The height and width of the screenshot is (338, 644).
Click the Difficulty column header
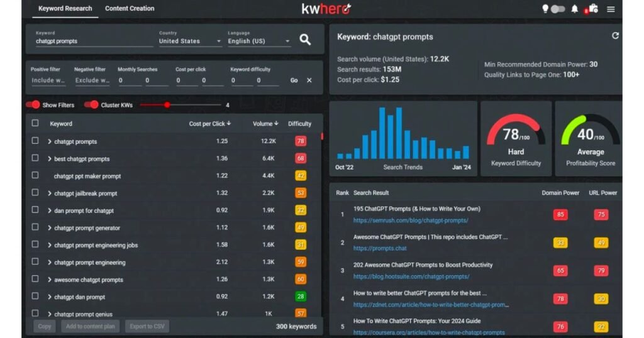[x=299, y=124]
